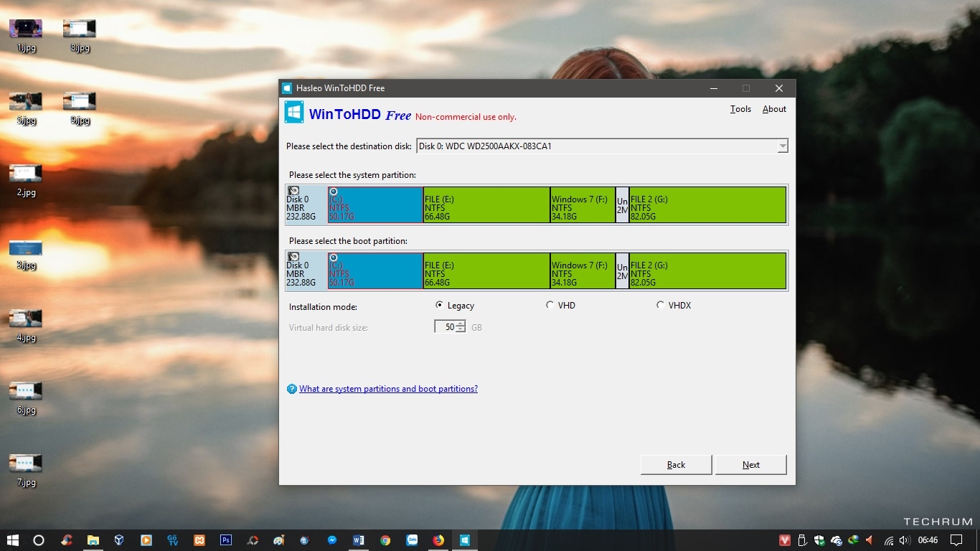Open Cortana search circle on taskbar
The height and width of the screenshot is (551, 980).
(39, 540)
